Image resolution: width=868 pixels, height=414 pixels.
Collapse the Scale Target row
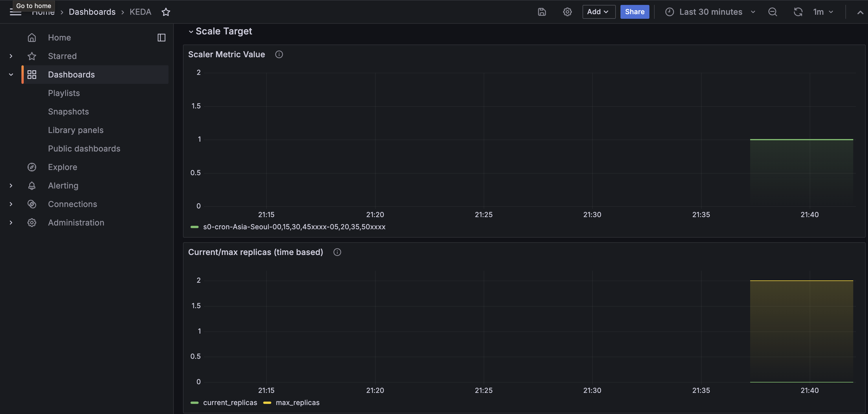point(191,31)
